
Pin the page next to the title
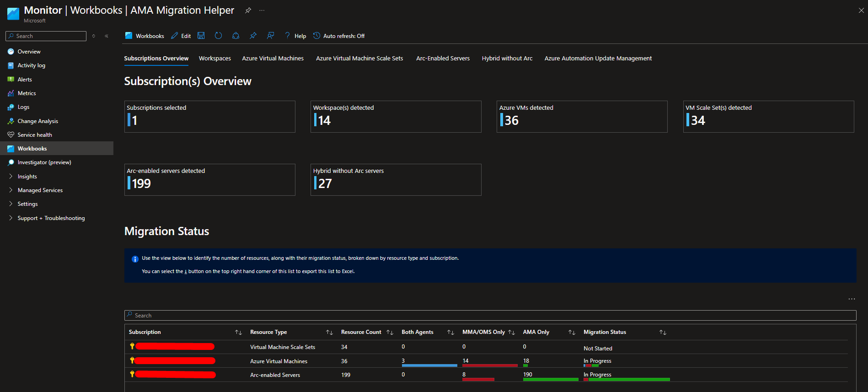[248, 10]
